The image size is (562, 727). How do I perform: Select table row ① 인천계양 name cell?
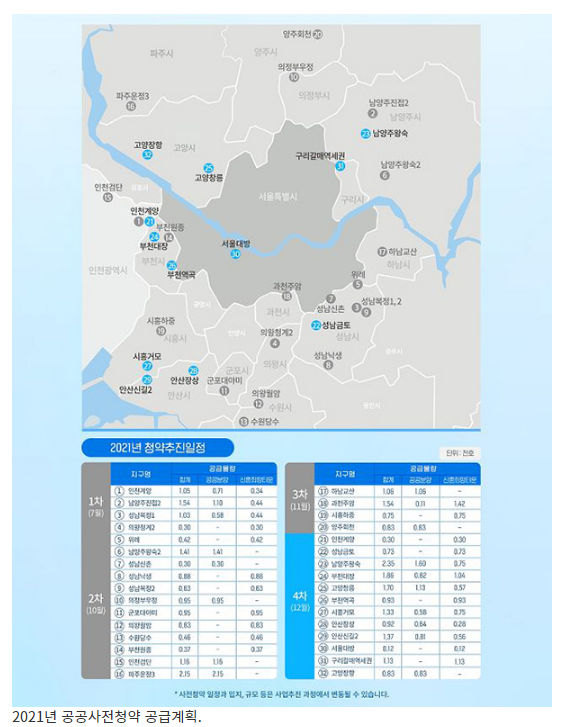tap(141, 491)
